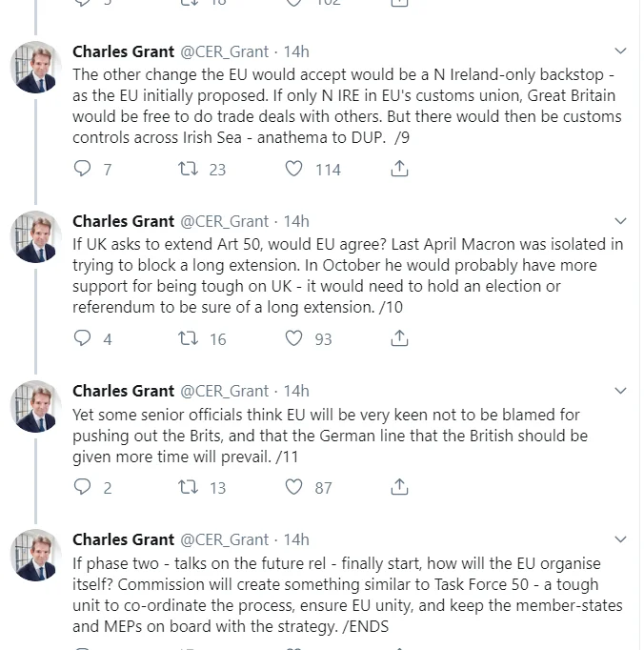Open the chevron menu on the /9 tweet
644x650 pixels.
tap(620, 51)
